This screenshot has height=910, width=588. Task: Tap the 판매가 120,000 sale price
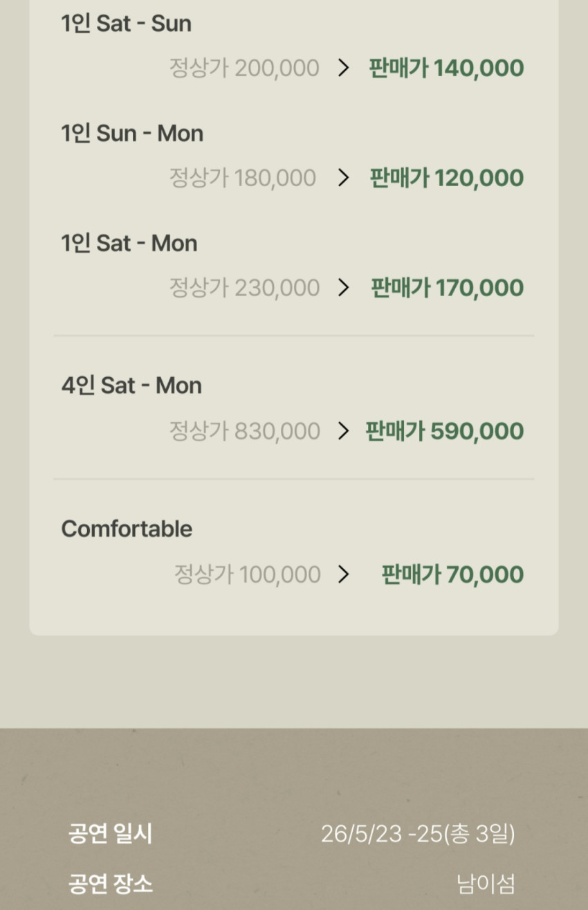[x=446, y=178]
